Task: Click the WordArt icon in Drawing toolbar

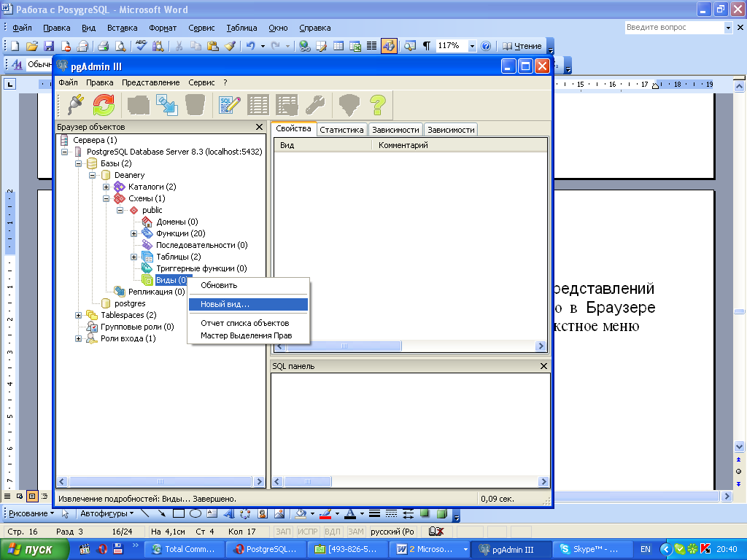Action: pos(229,513)
